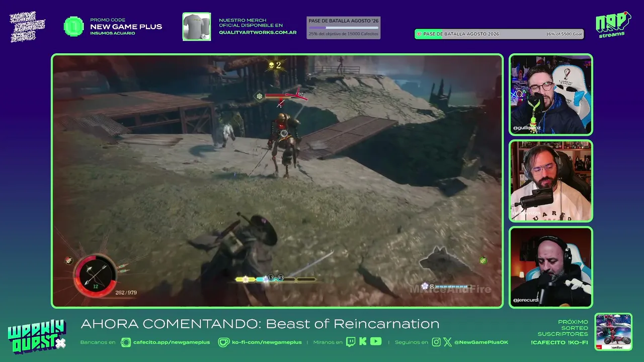Click the enemy skull level icon
644x362 pixels.
[x=271, y=65]
